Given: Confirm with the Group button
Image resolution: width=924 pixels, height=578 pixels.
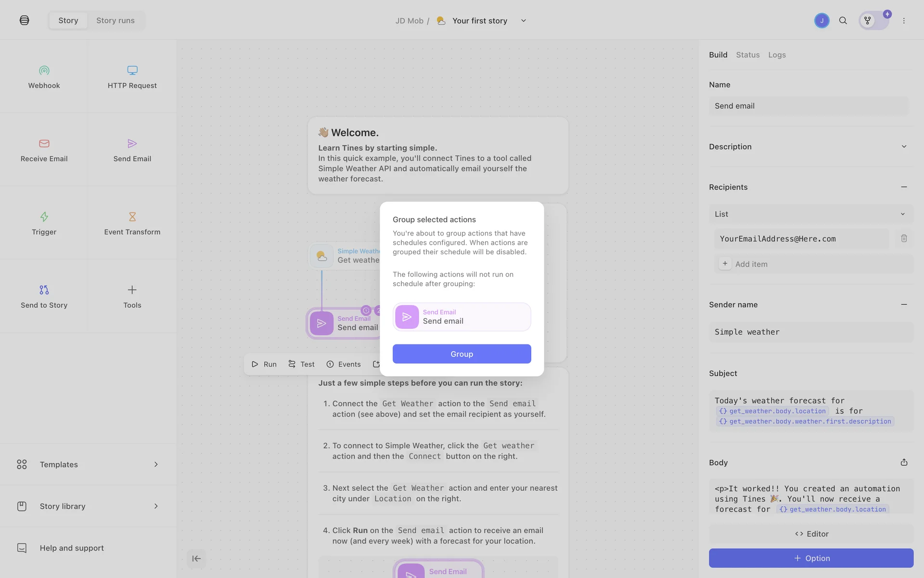Looking at the screenshot, I should click(x=462, y=354).
